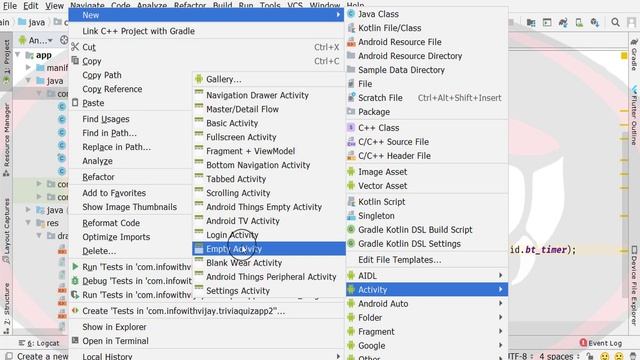
Task: Open the Logcat tool window
Action: click(39, 343)
